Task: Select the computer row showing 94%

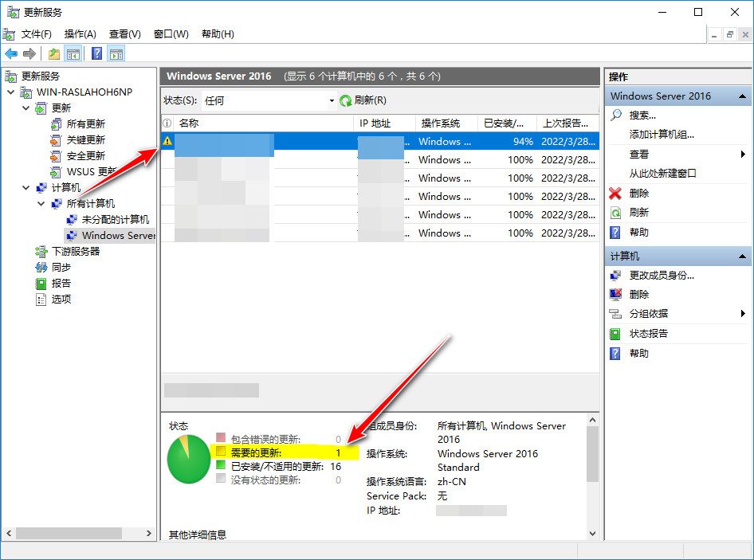Action: (x=380, y=141)
